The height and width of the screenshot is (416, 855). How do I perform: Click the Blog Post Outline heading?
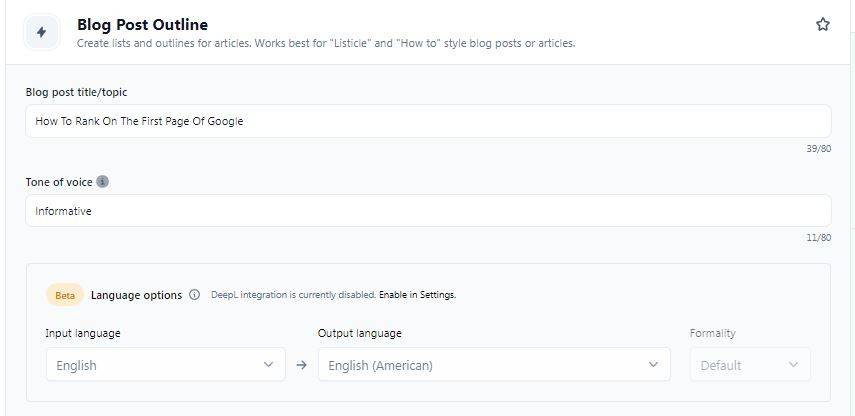point(142,25)
